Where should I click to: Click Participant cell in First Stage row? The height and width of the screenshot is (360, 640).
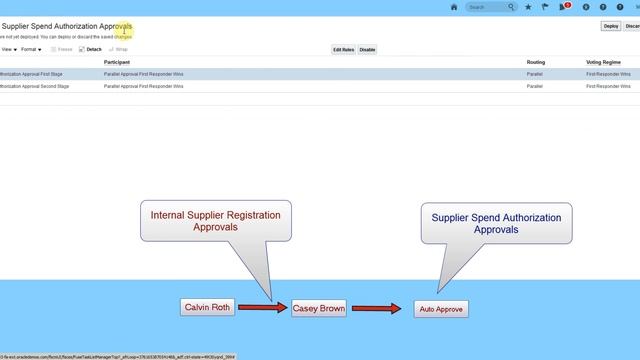pyautogui.click(x=143, y=74)
